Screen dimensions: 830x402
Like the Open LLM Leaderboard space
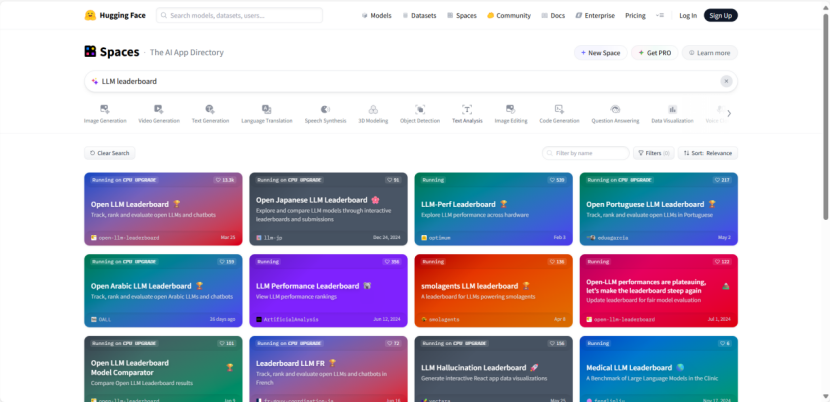click(225, 180)
